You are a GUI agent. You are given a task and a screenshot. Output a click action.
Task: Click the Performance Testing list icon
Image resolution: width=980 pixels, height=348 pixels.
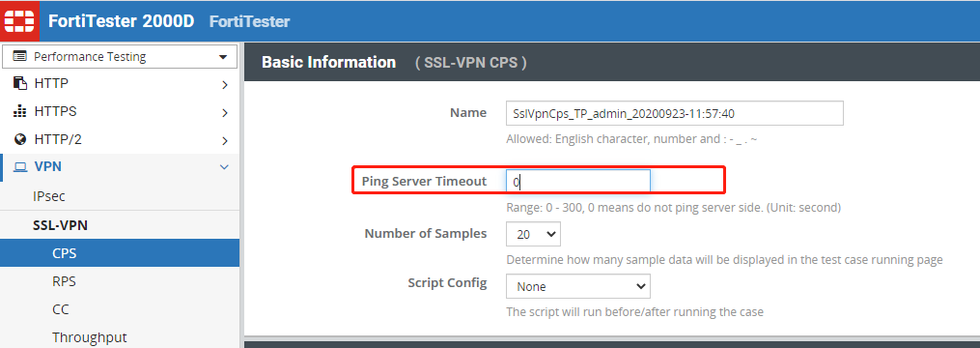20,56
